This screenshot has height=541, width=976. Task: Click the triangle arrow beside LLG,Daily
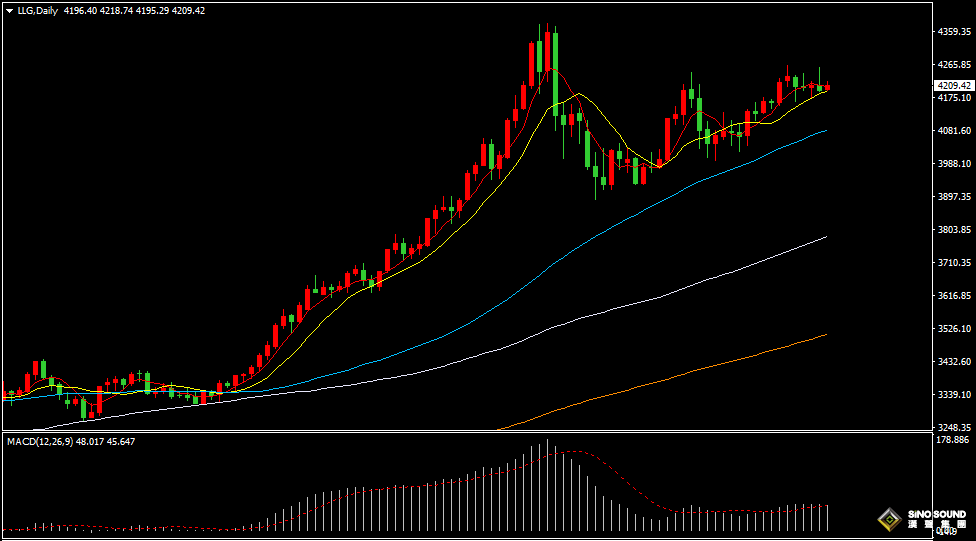(x=10, y=10)
